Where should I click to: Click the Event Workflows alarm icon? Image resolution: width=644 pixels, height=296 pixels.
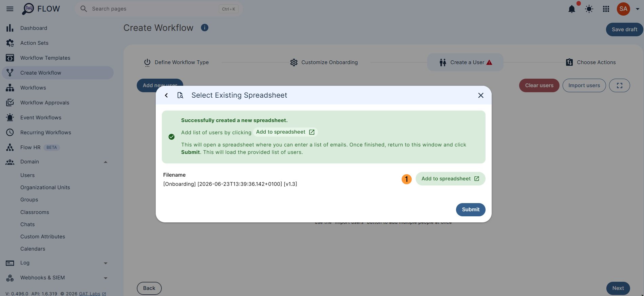click(10, 118)
